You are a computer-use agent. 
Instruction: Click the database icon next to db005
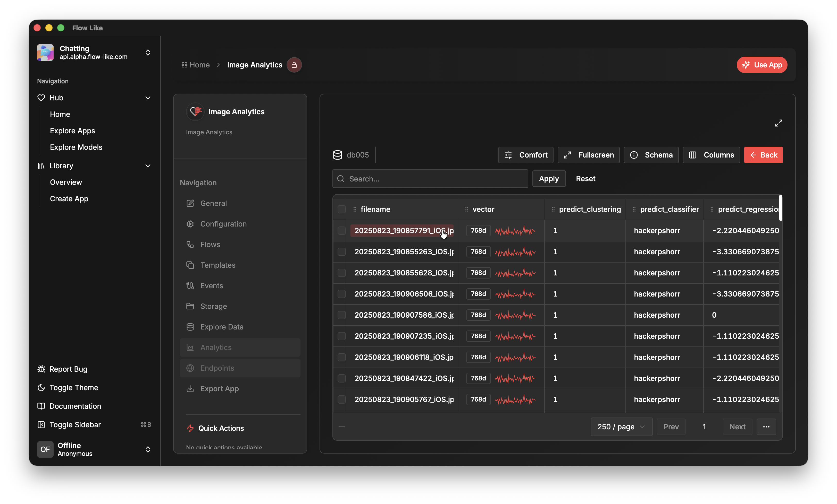[338, 155]
